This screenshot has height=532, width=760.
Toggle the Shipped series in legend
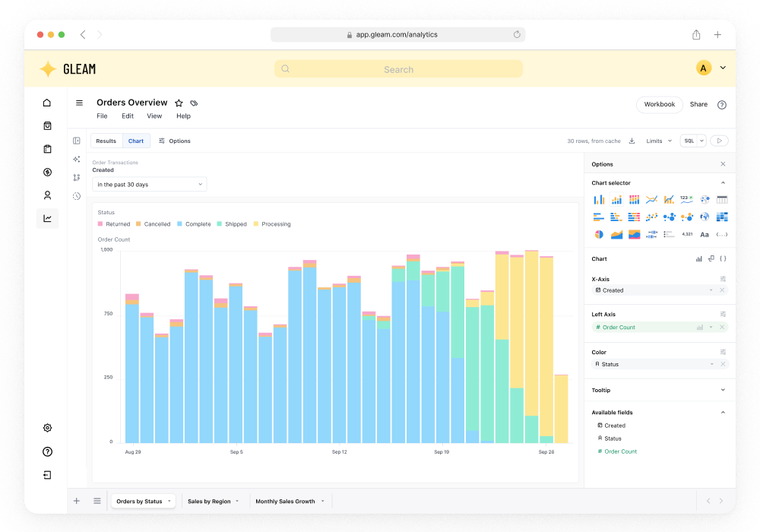(x=232, y=224)
